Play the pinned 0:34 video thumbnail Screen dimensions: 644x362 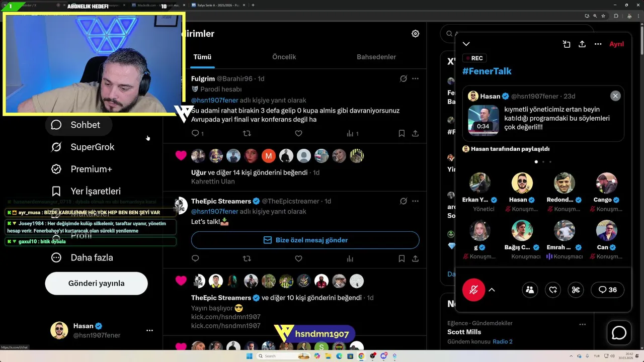(x=484, y=120)
